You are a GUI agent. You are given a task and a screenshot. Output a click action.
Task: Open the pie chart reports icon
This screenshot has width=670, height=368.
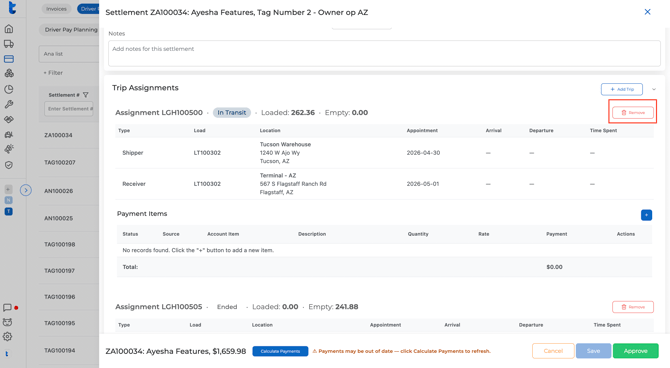9,89
